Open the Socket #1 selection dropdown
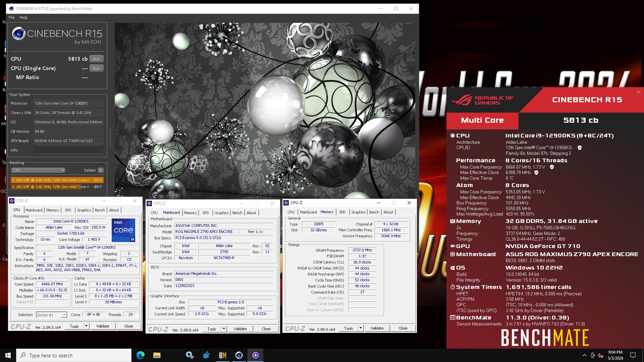The width and height of the screenshot is (644, 362). [52, 315]
